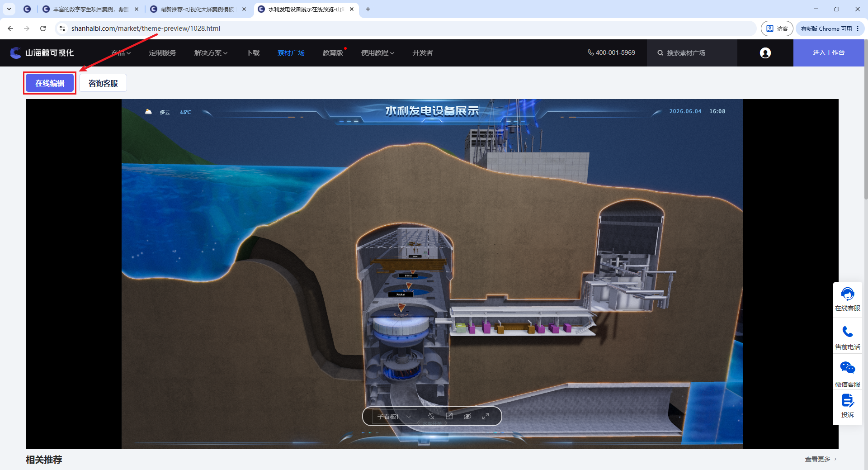Switch to the 丰富的数字孪生项目案例 tab
The image size is (868, 470).
pos(91,9)
